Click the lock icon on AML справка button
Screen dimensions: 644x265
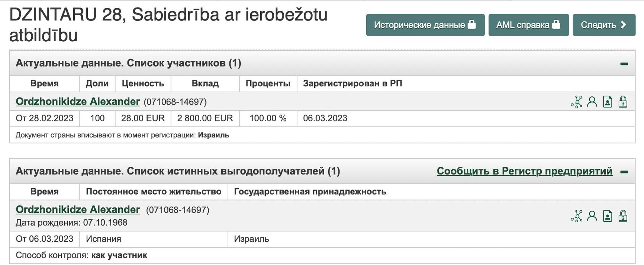point(556,25)
